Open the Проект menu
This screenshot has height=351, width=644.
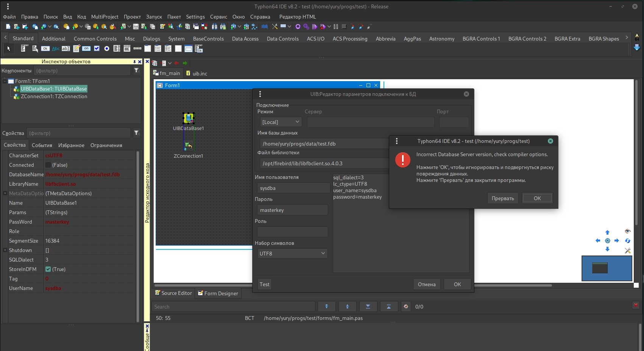(132, 17)
